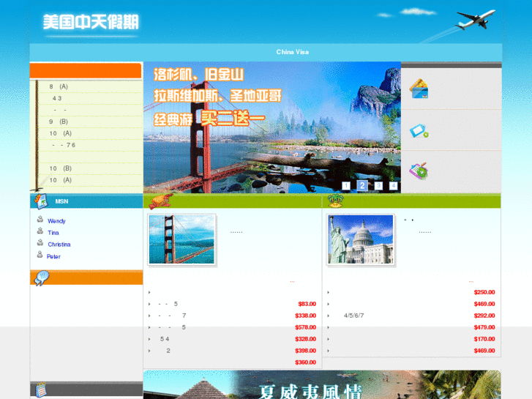This screenshot has height=399, width=532.
Task: Switch banner to slide 3
Action: [x=378, y=186]
